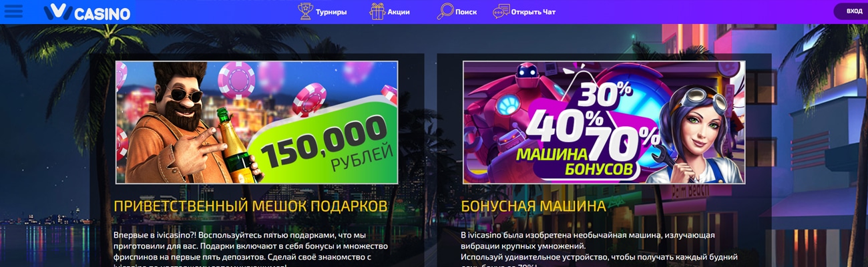The image size is (868, 267).
Task: Click the gift box promotions icon
Action: (377, 11)
